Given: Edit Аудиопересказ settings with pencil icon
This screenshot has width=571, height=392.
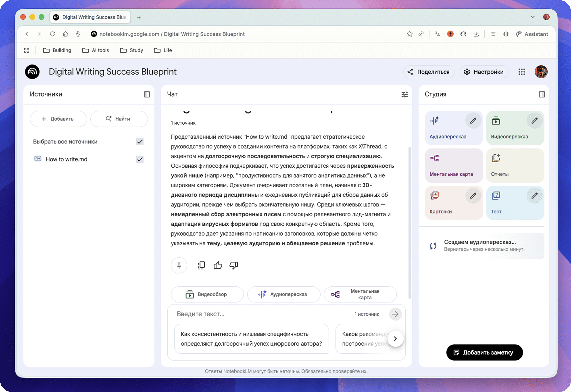Looking at the screenshot, I should (x=473, y=121).
